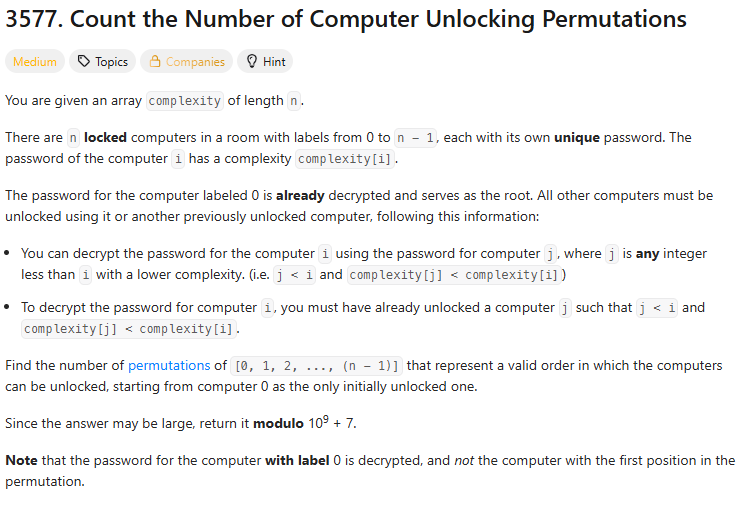
Task: Show the Hint for this problem
Action: [265, 61]
